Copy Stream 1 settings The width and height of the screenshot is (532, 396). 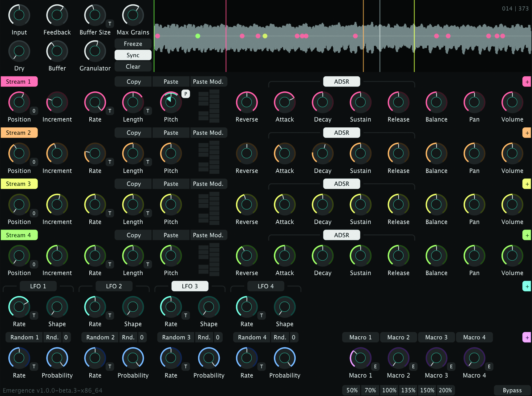(x=133, y=82)
